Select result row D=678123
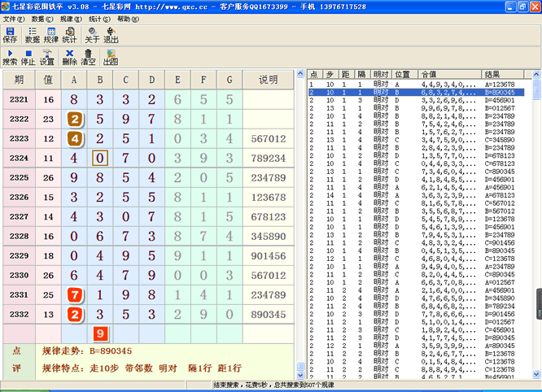The width and height of the screenshot is (542, 392). pos(416,156)
